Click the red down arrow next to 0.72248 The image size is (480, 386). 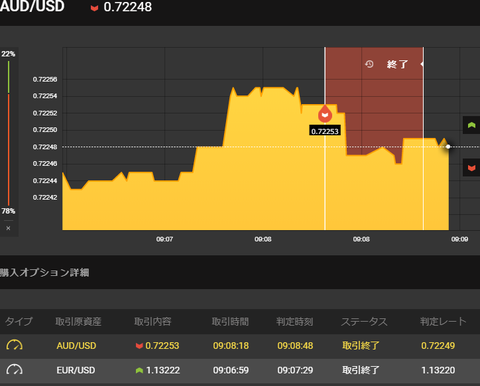[x=94, y=8]
